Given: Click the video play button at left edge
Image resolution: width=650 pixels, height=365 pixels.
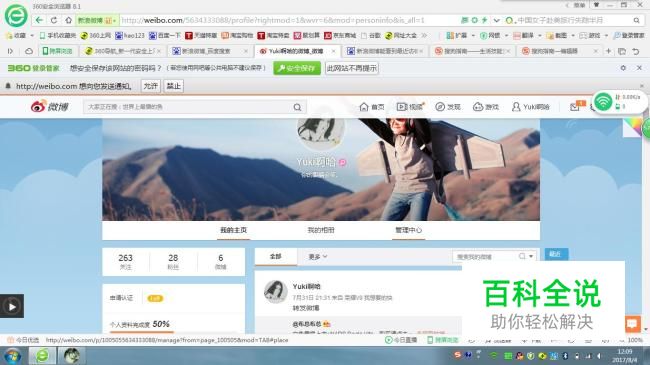Looking at the screenshot, I should coord(12,306).
